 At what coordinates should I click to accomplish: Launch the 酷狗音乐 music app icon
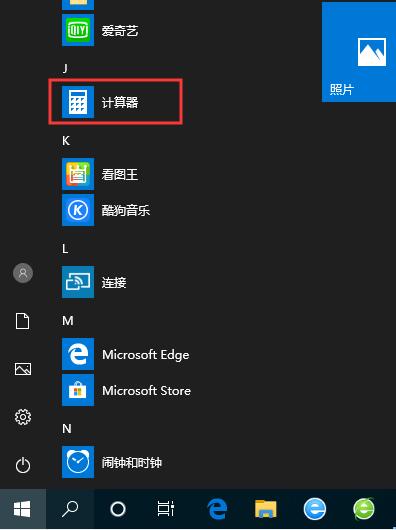click(78, 210)
